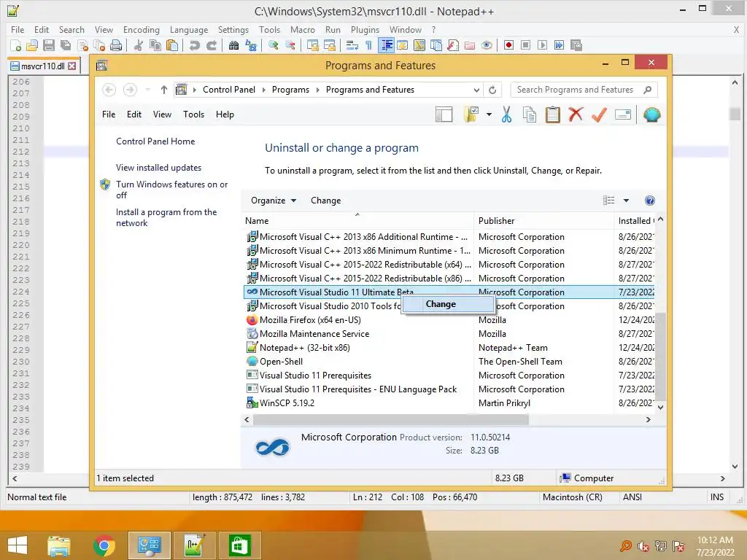
Task: Open the Encoding menu in Notepad++
Action: coord(141,29)
